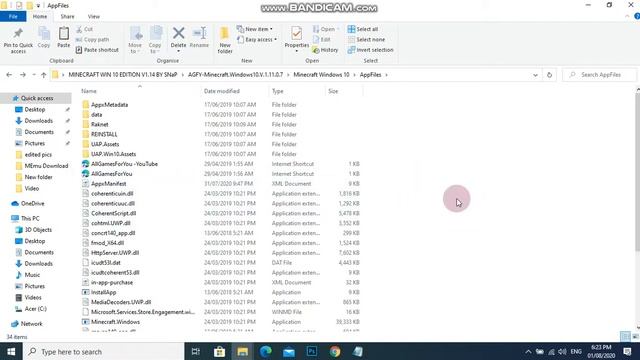Click Paste shortcut in ribbon
This screenshot has height=360, width=640.
point(97,50)
